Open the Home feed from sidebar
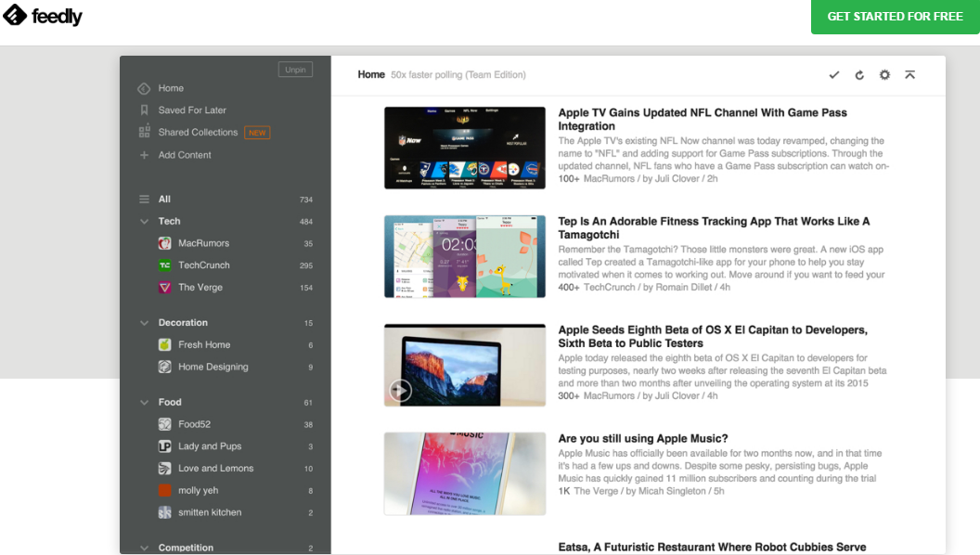 (x=172, y=88)
